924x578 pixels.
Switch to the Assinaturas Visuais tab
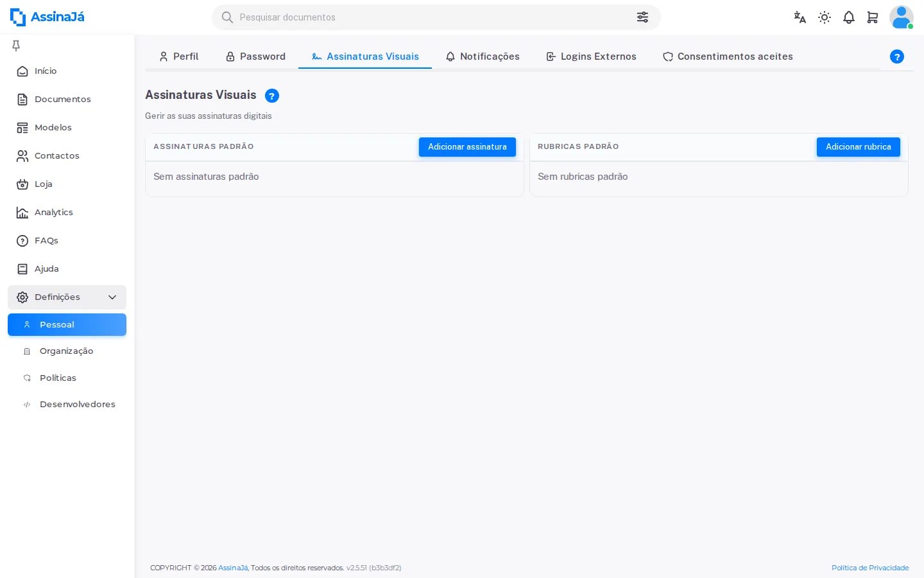(365, 57)
